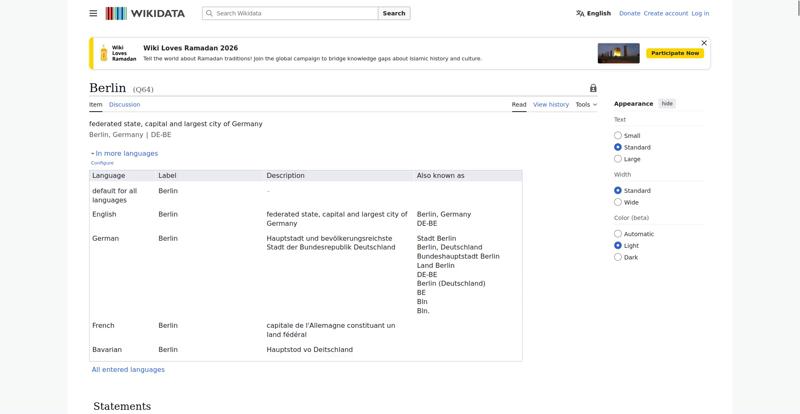The image size is (800, 414).
Task: Select the Large text size option
Action: pos(618,159)
